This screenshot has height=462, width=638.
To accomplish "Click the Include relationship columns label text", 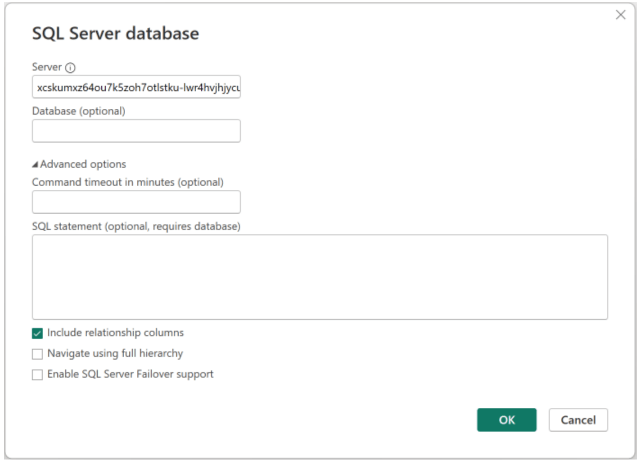I will 115,333.
